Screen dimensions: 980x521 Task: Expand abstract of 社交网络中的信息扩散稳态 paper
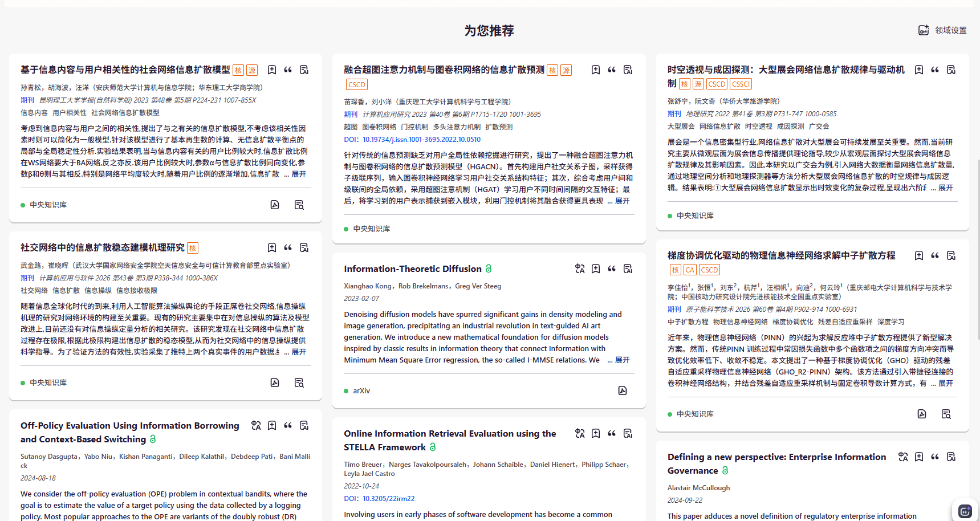(299, 352)
